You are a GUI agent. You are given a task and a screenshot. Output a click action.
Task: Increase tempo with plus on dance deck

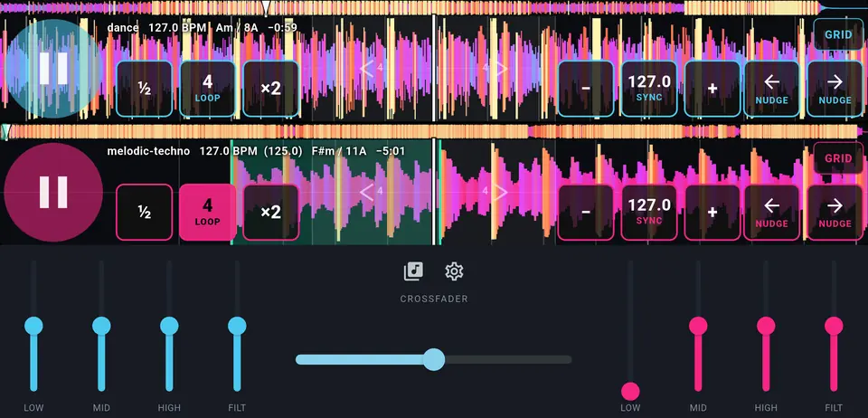point(712,89)
